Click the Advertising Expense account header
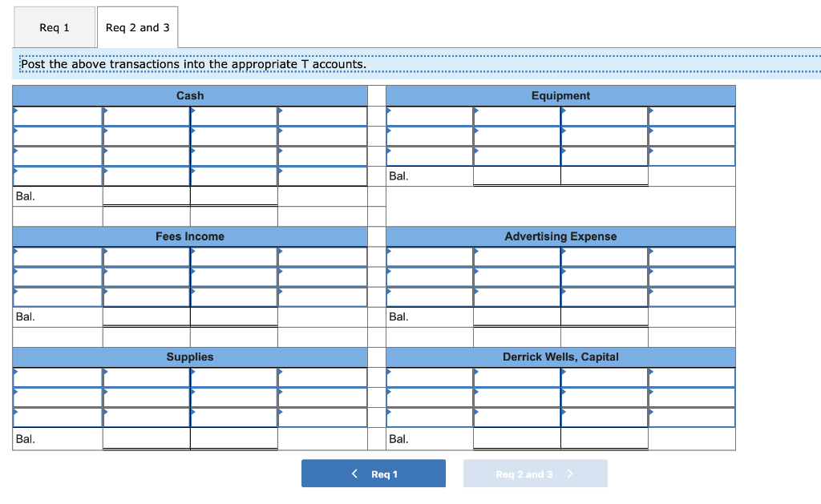 coord(560,236)
